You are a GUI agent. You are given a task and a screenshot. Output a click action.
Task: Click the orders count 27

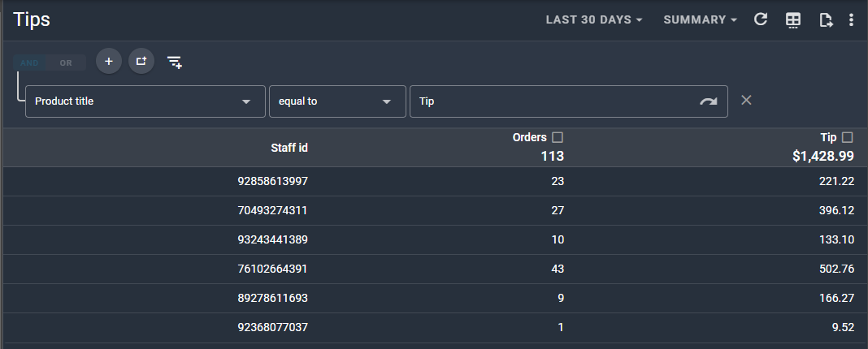tap(558, 210)
